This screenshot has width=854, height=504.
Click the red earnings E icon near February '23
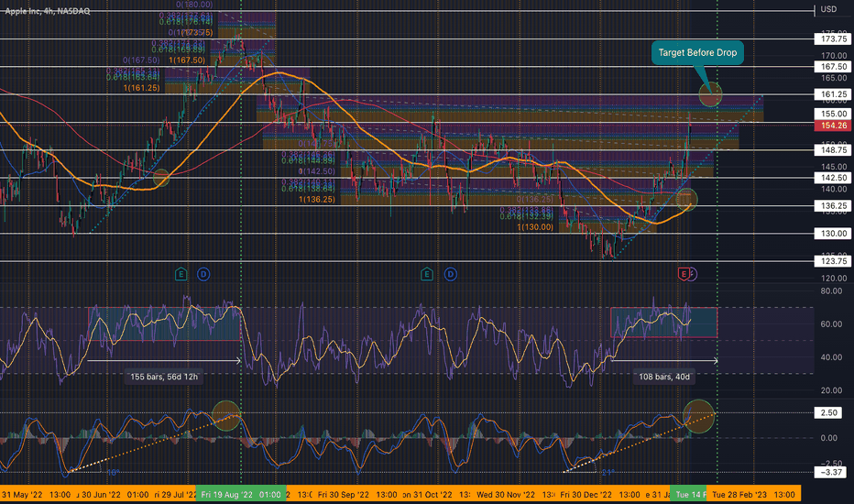pos(683,274)
